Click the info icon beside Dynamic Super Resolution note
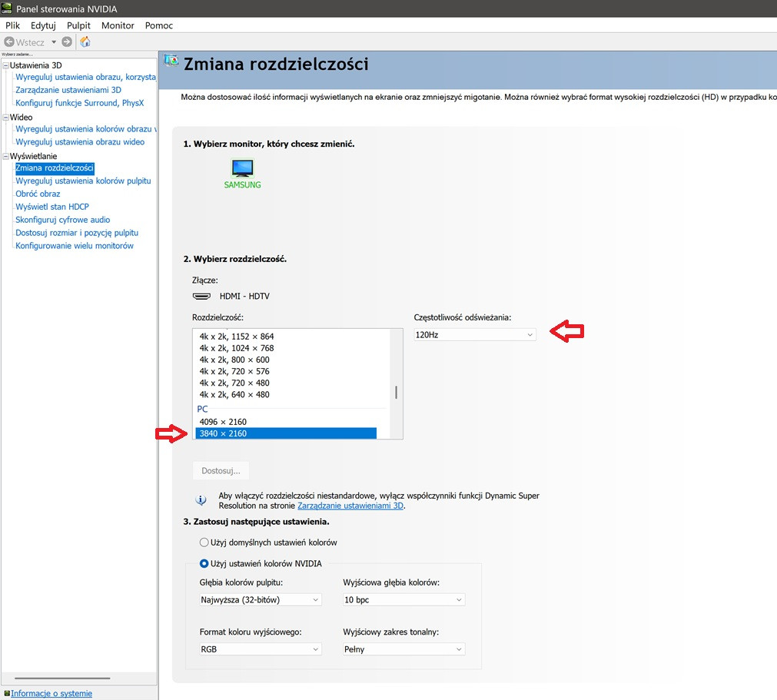 point(201,500)
